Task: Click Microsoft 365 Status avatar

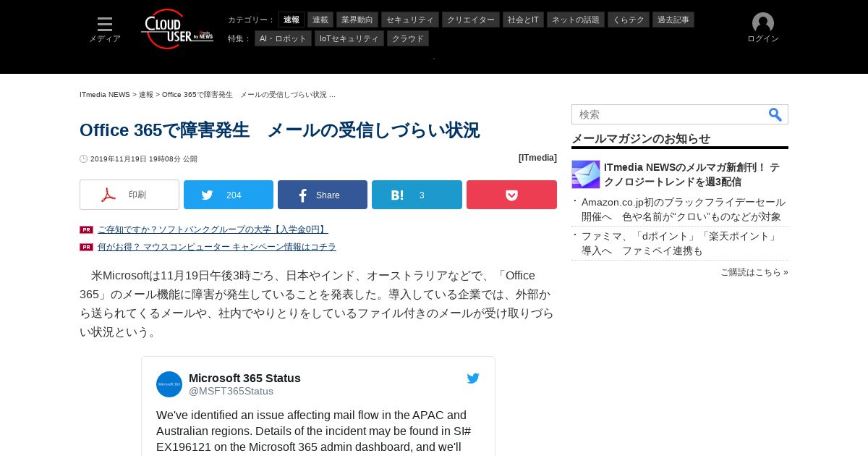Action: pos(169,384)
